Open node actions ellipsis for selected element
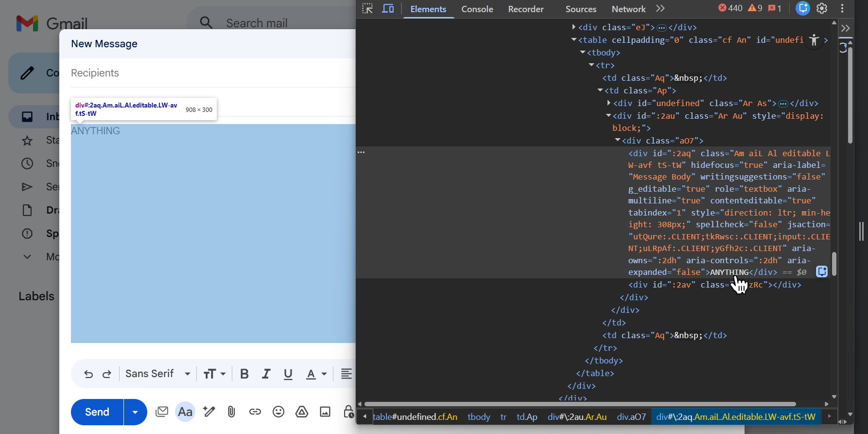This screenshot has height=434, width=868. (361, 152)
